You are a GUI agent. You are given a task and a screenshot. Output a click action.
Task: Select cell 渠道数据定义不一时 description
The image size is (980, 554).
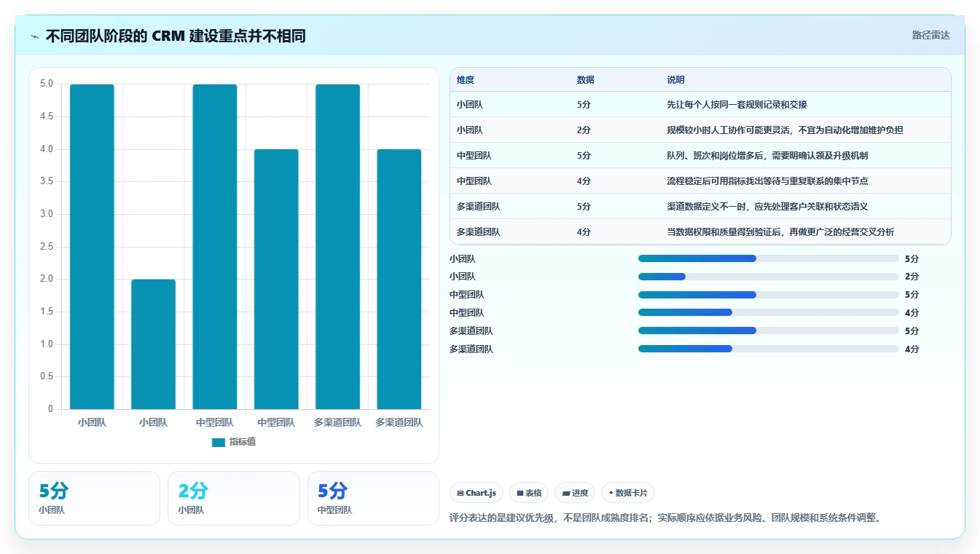767,207
